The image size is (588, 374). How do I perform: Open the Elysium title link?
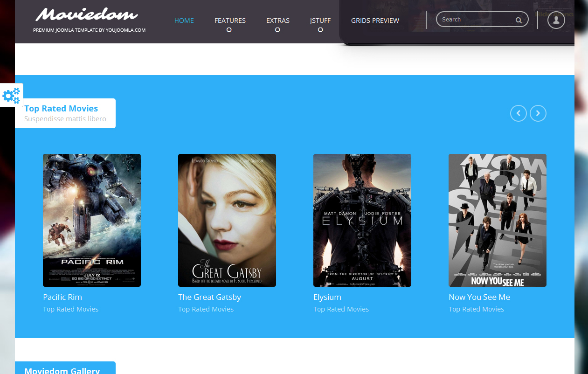[x=327, y=297]
